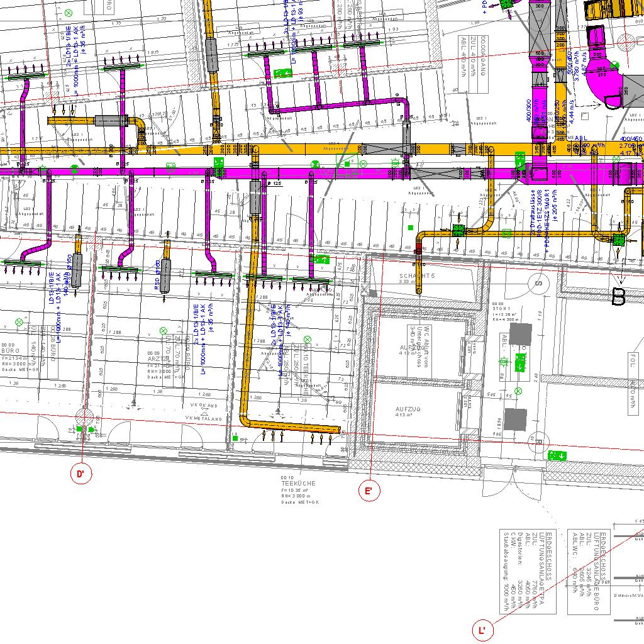Screen dimensions: 644x644
Task: Click the green crossed-circle symbol in stairwell
Action: click(518, 392)
